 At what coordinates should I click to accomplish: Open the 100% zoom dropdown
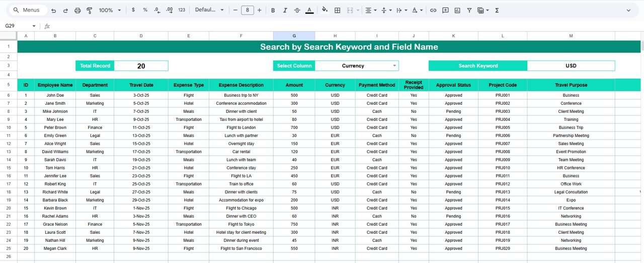tap(110, 10)
